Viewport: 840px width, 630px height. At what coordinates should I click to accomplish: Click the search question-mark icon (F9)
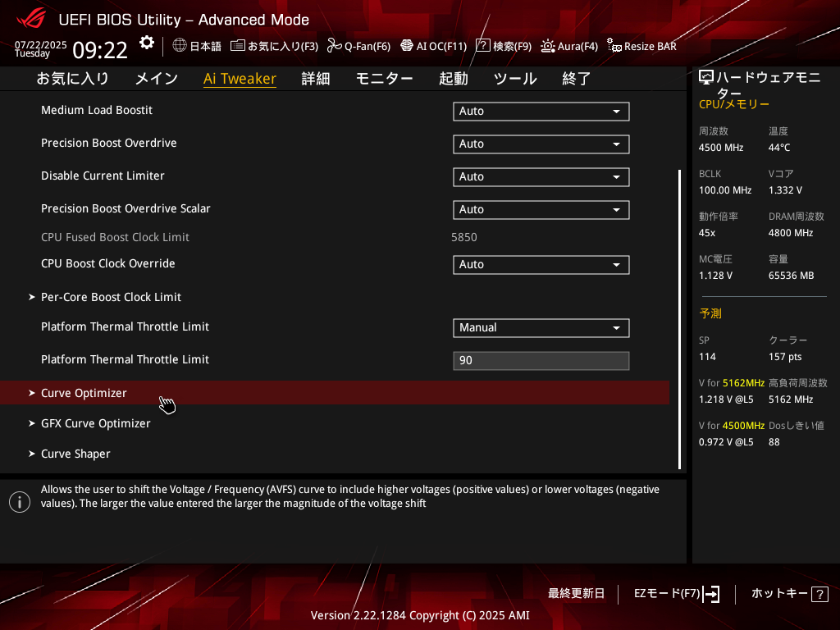482,45
